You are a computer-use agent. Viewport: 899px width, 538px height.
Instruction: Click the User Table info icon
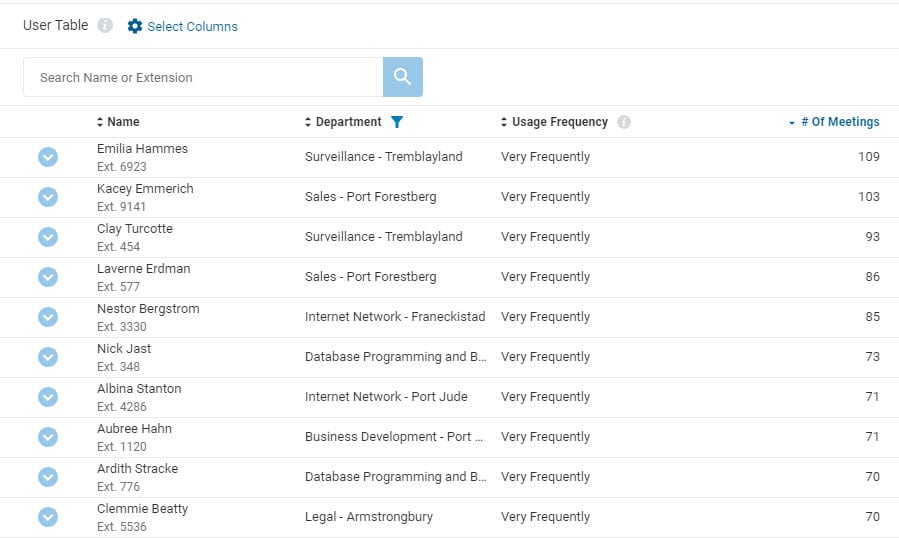pos(105,26)
